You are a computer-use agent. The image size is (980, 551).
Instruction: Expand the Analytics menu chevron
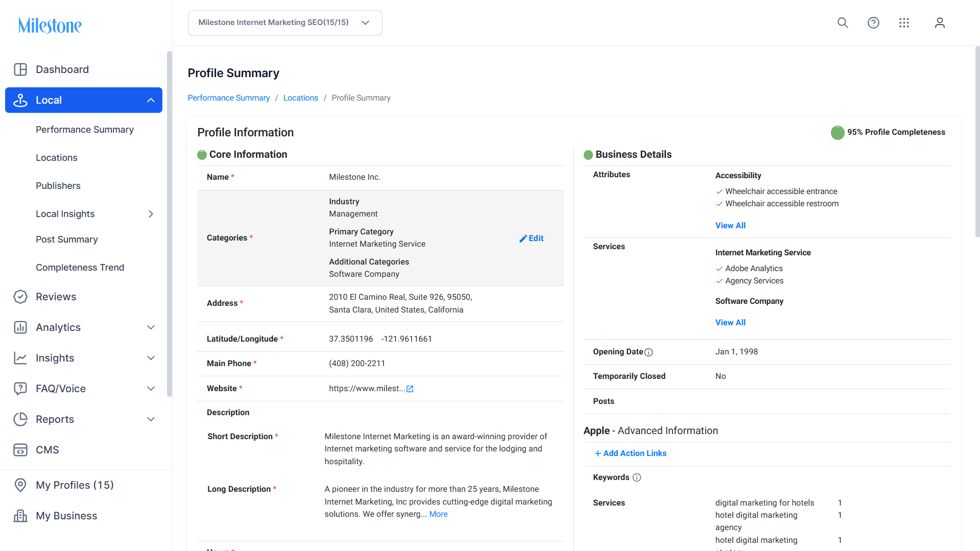(x=151, y=327)
